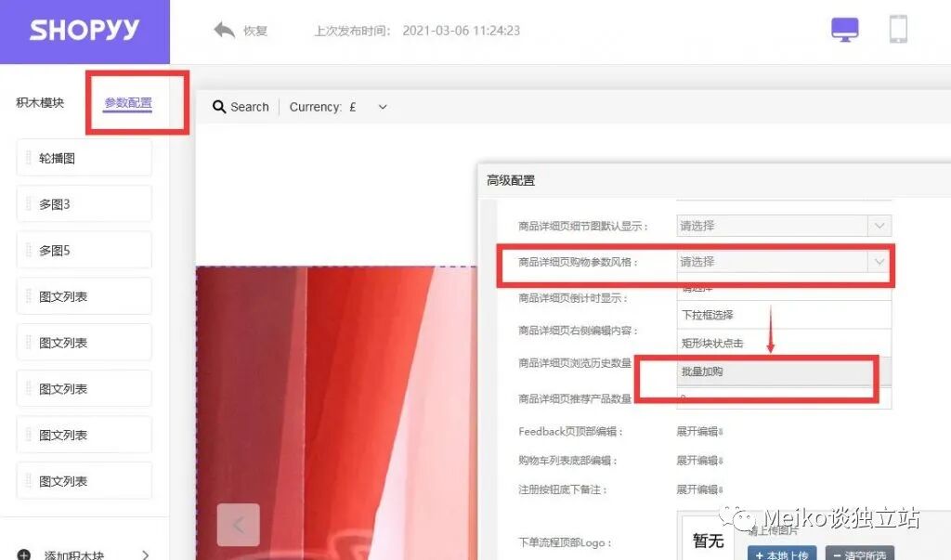Switch to the 积木模块 tab
951x560 pixels.
tap(39, 102)
